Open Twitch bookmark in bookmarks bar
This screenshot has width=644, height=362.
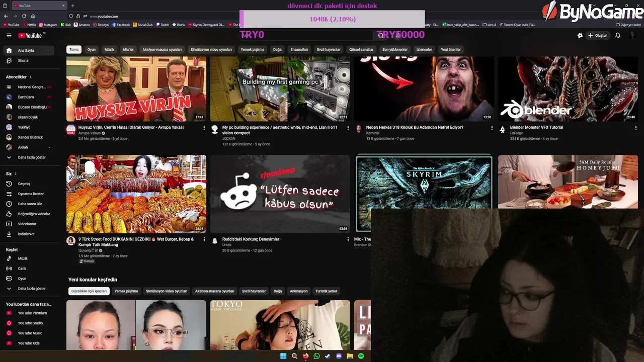pos(163,25)
